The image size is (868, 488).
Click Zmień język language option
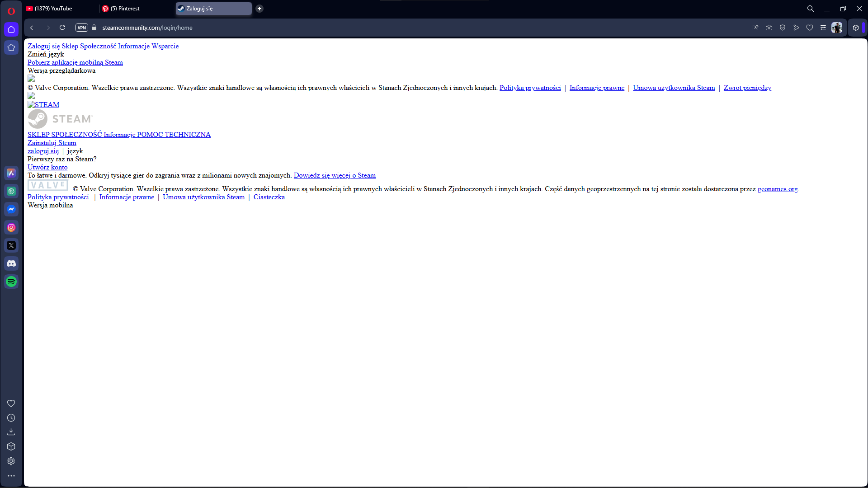46,54
